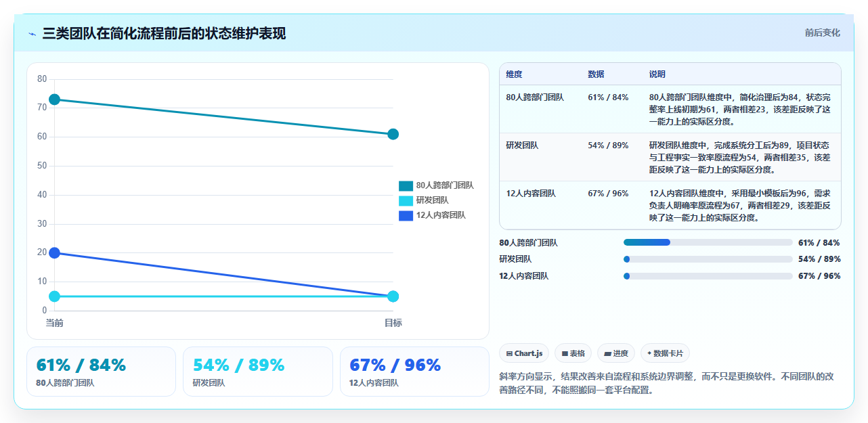This screenshot has width=868, height=423.
Task: Click the 研发团队 legend label
Action: [433, 200]
